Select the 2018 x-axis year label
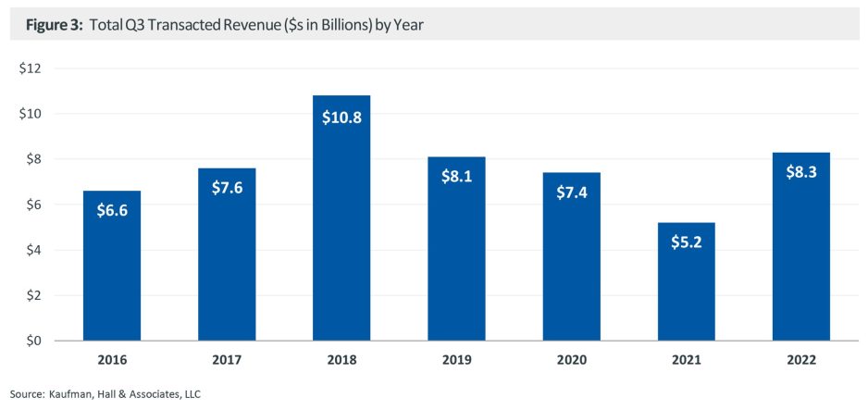The width and height of the screenshot is (868, 410). [x=341, y=361]
